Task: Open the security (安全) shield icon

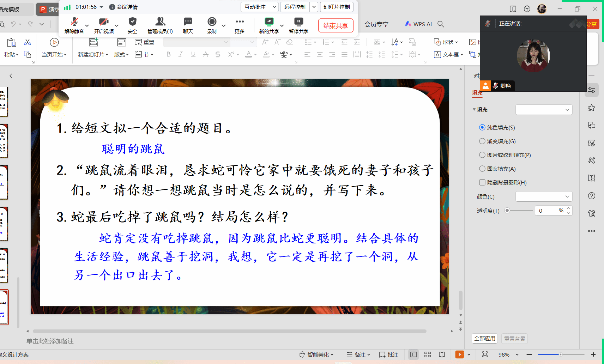Action: 132,22
